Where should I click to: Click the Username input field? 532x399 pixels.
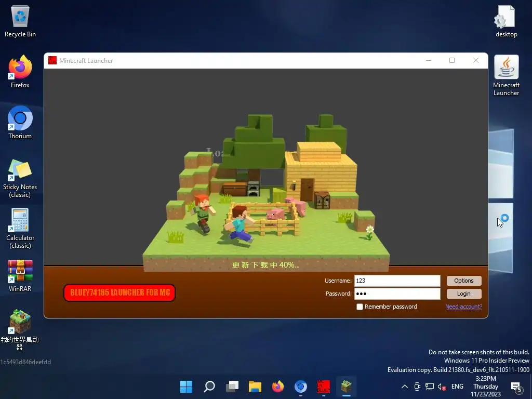[x=397, y=281]
